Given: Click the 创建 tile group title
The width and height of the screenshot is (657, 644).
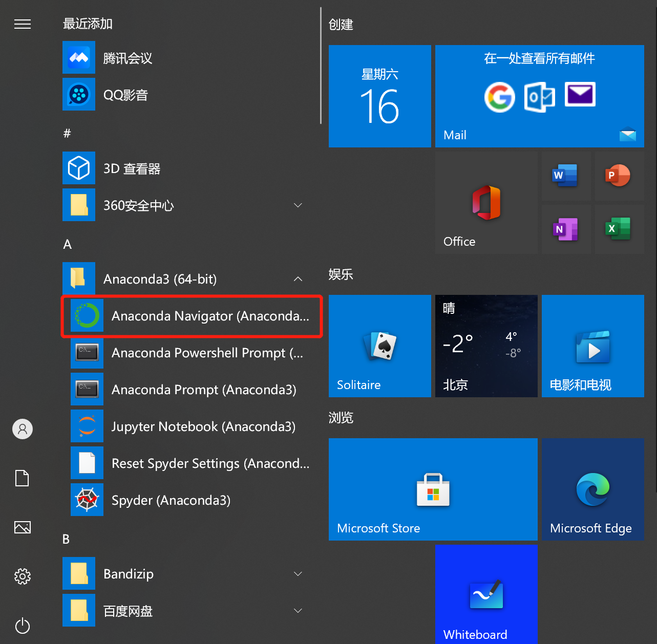Looking at the screenshot, I should [341, 25].
